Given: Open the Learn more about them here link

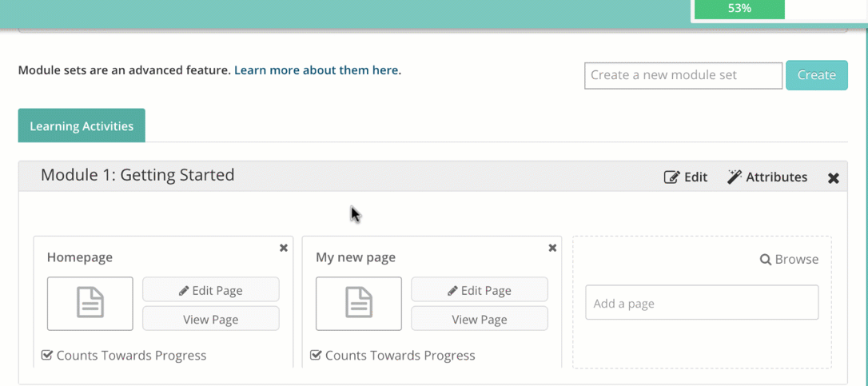Looking at the screenshot, I should (316, 70).
